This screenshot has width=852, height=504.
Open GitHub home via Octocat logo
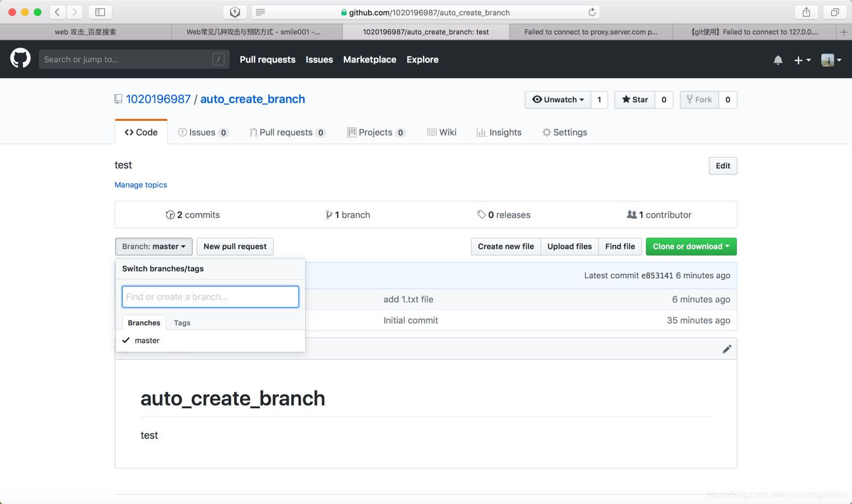point(20,59)
